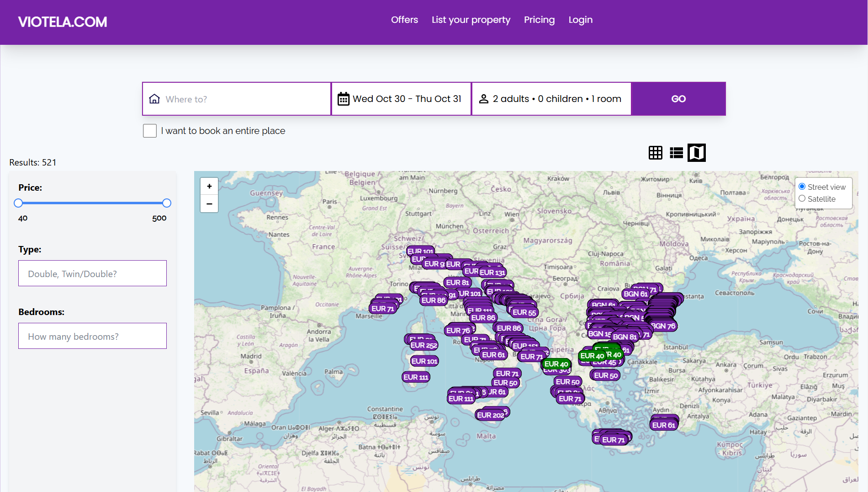Open the calendar date picker icon
This screenshot has height=492, width=868.
(x=343, y=99)
